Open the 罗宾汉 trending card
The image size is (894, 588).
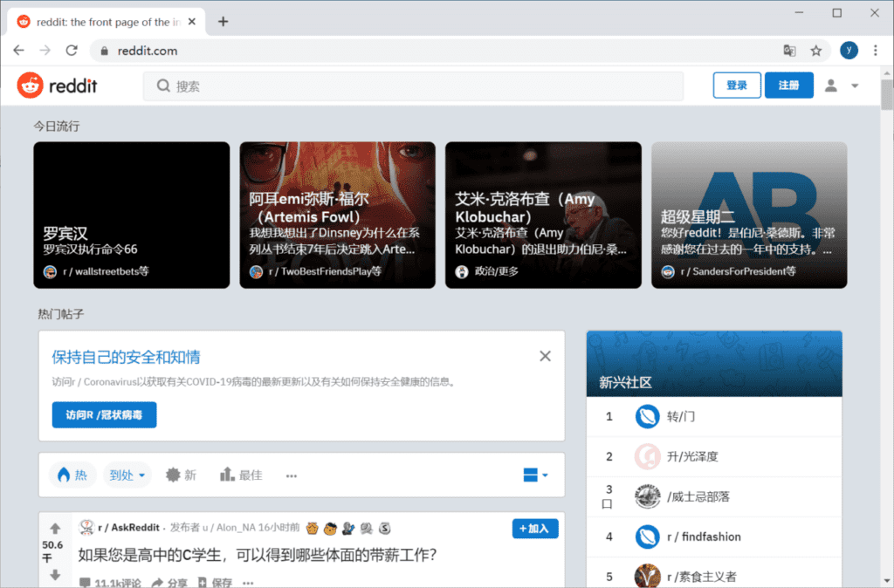[x=132, y=215]
